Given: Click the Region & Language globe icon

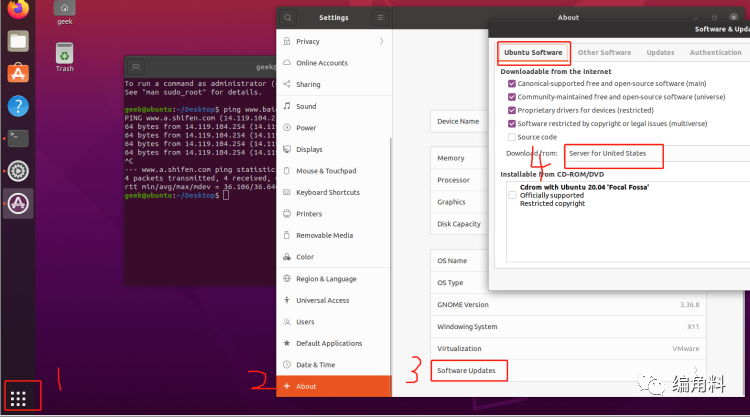Looking at the screenshot, I should (x=287, y=278).
